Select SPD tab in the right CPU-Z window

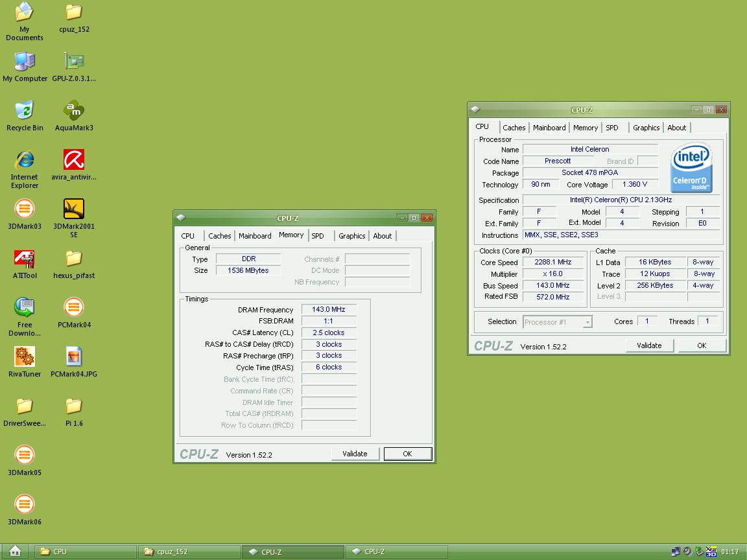click(x=612, y=128)
